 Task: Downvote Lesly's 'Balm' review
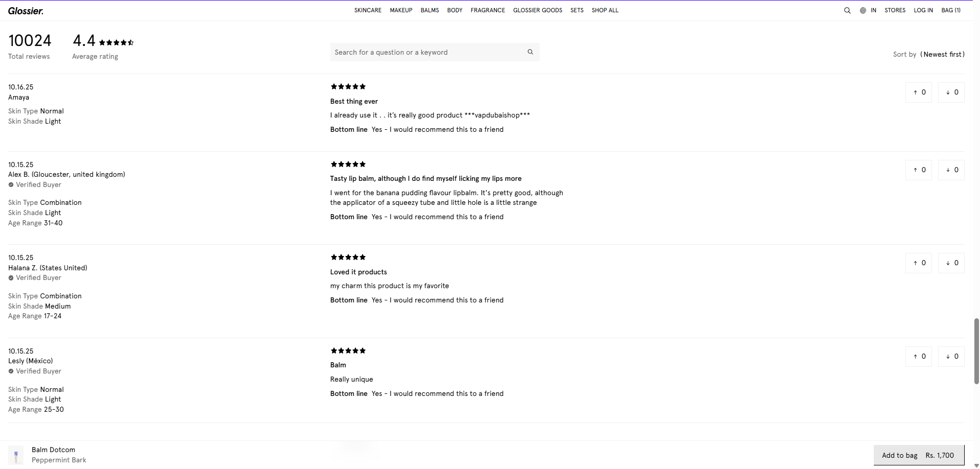(951, 357)
